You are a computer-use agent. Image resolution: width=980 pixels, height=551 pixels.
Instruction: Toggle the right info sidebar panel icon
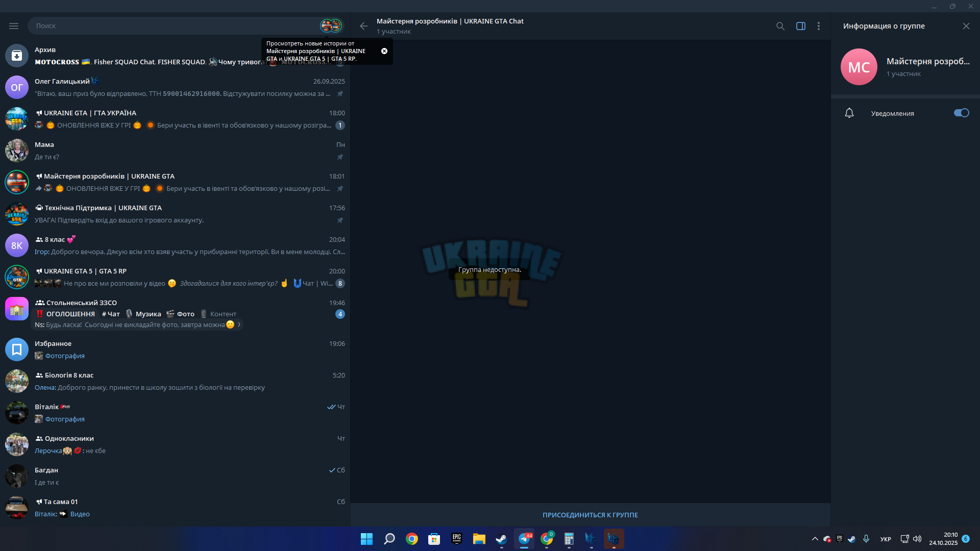click(801, 26)
